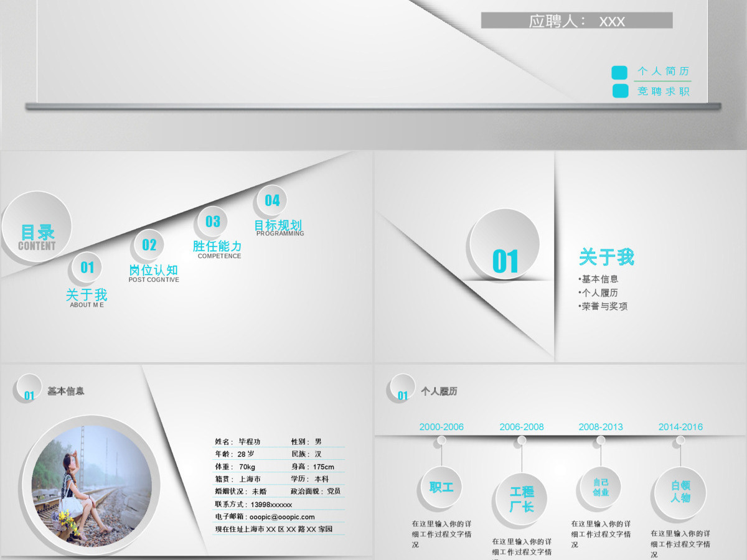Select the 性别: 男 field
Image resolution: width=747 pixels, height=560 pixels.
tap(306, 441)
